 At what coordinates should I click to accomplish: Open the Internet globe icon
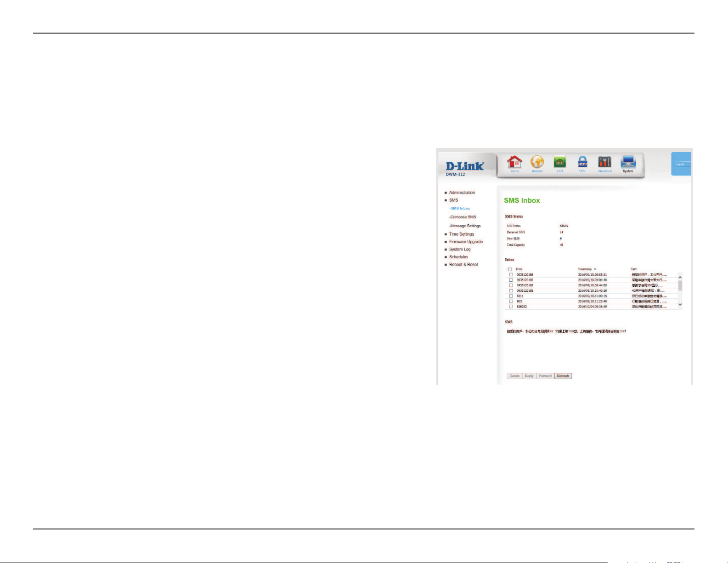[x=537, y=164]
